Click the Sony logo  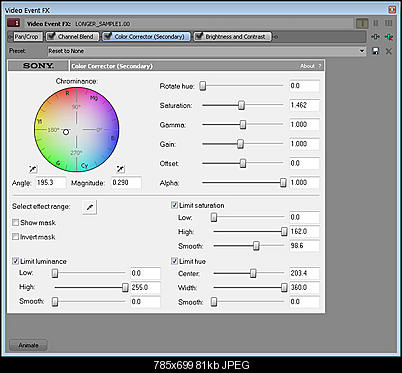pos(38,66)
